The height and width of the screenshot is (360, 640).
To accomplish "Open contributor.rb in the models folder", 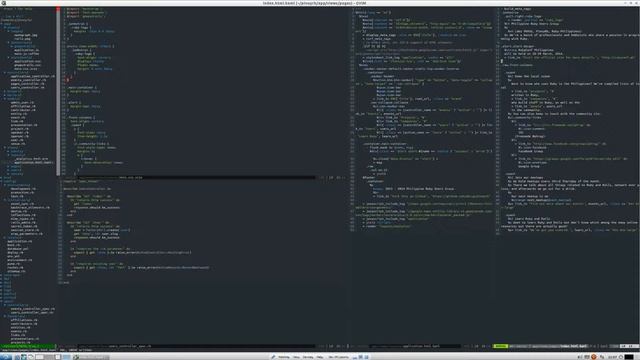I will click(x=23, y=110).
